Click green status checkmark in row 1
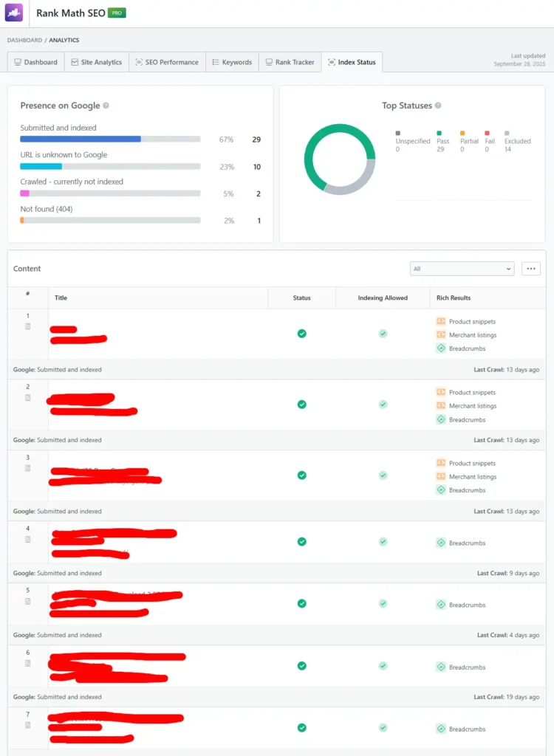This screenshot has height=756, width=554. click(x=301, y=334)
